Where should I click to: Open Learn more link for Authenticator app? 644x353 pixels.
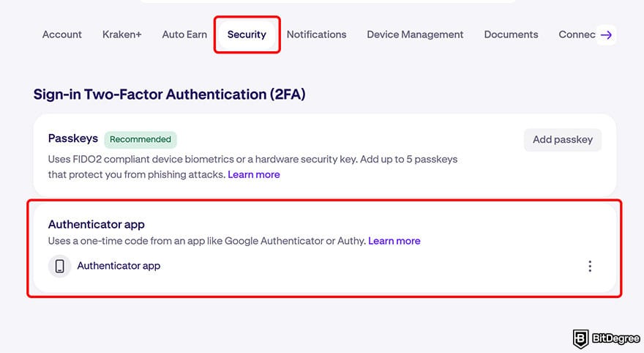pyautogui.click(x=394, y=241)
